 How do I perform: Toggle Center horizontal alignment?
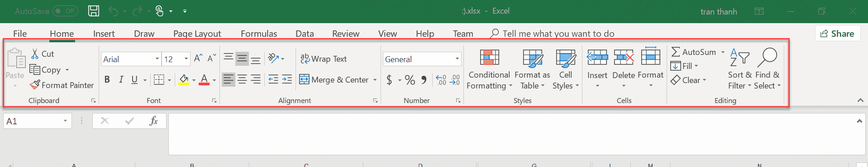point(242,80)
